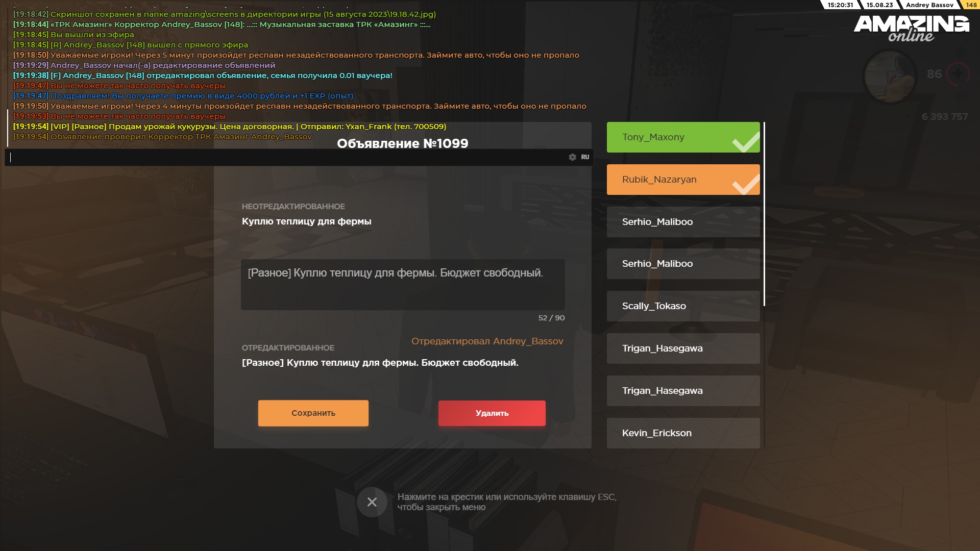
Task: Select the first Serhio_Maliboo announcement
Action: click(683, 222)
